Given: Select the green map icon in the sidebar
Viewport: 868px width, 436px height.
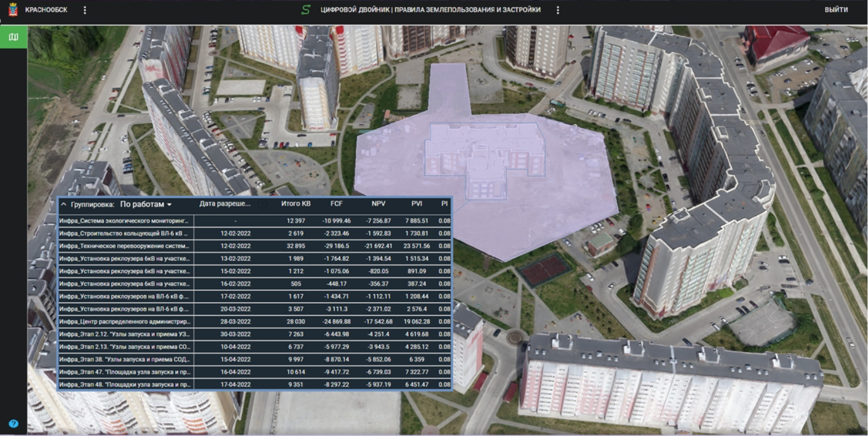Looking at the screenshot, I should [13, 37].
